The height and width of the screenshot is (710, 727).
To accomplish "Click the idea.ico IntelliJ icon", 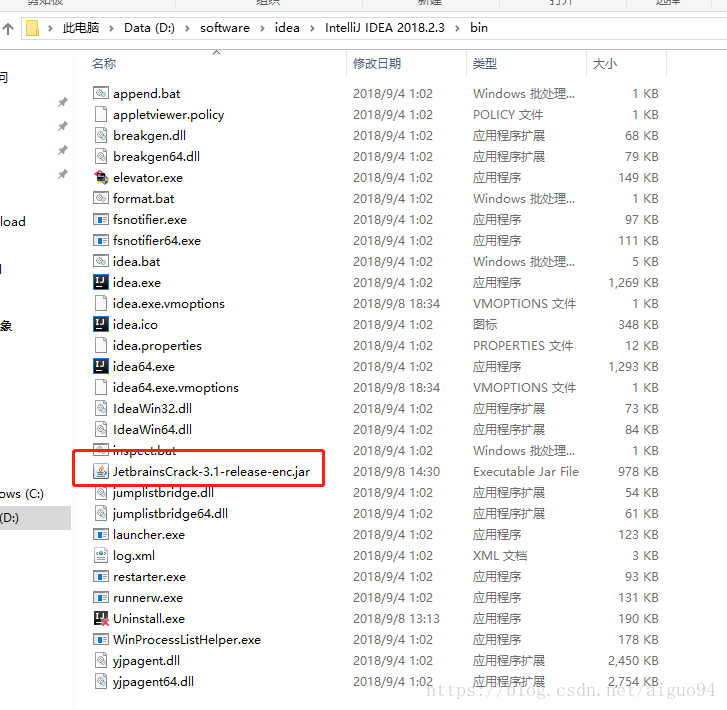I will [101, 324].
